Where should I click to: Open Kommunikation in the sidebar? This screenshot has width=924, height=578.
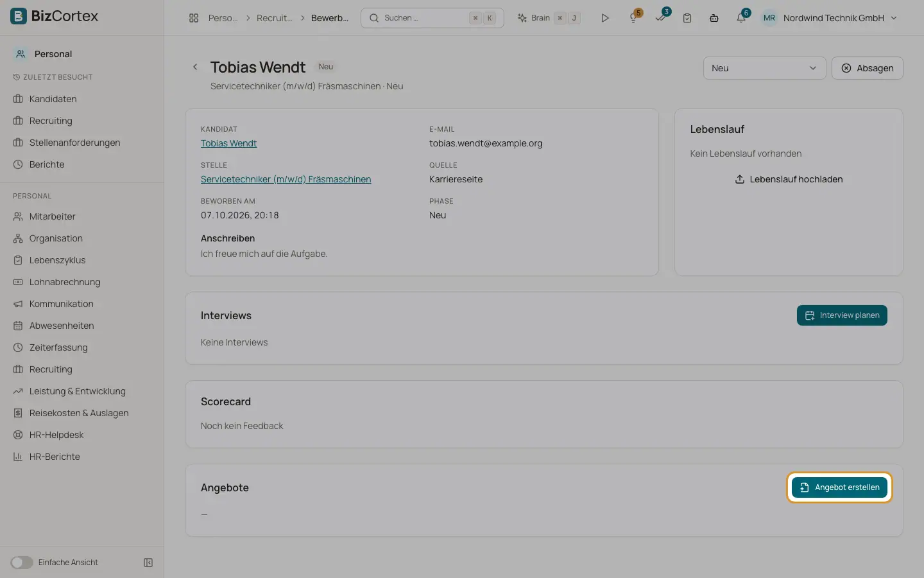point(61,304)
